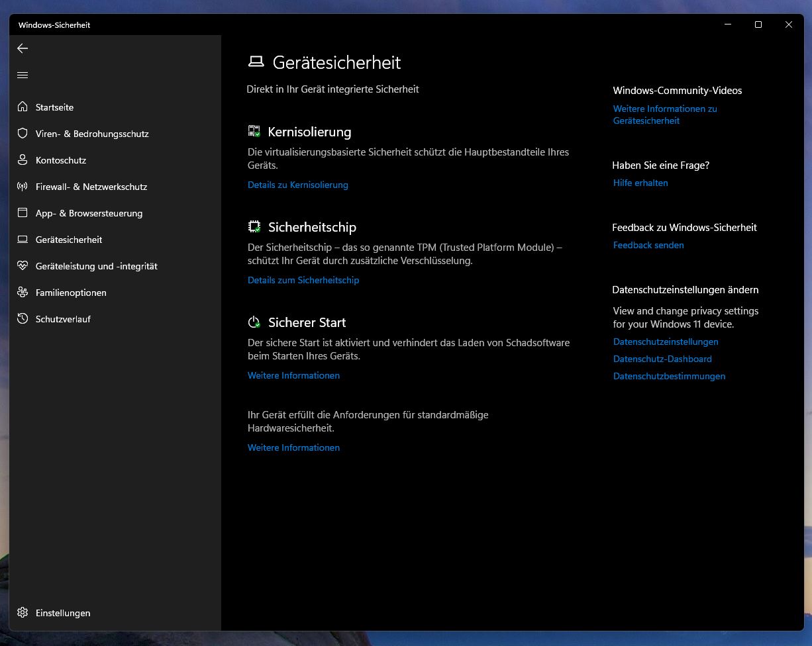Click the Sicherer Start heading

307,322
